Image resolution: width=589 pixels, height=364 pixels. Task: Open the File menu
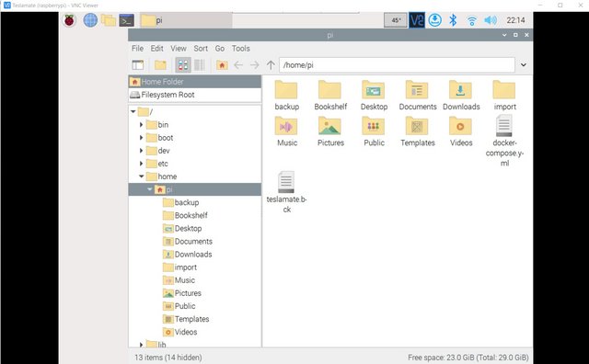point(137,49)
